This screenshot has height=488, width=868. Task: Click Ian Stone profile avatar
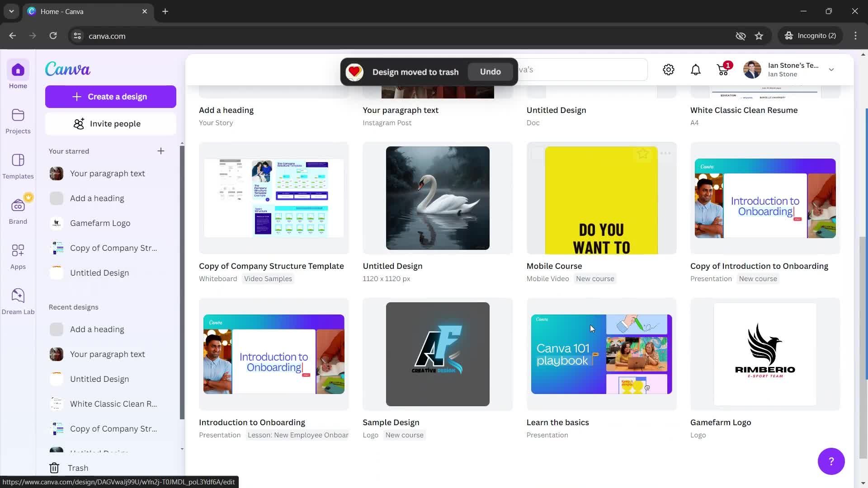[752, 70]
